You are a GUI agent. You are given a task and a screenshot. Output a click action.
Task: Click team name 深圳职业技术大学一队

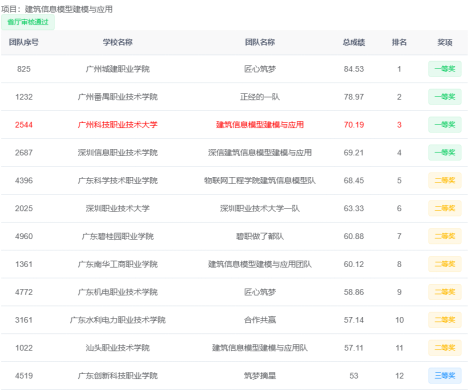pos(260,208)
